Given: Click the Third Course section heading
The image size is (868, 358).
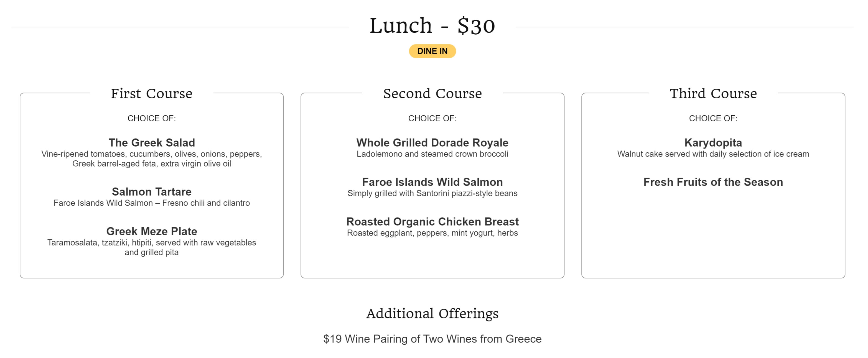Looking at the screenshot, I should pyautogui.click(x=713, y=93).
